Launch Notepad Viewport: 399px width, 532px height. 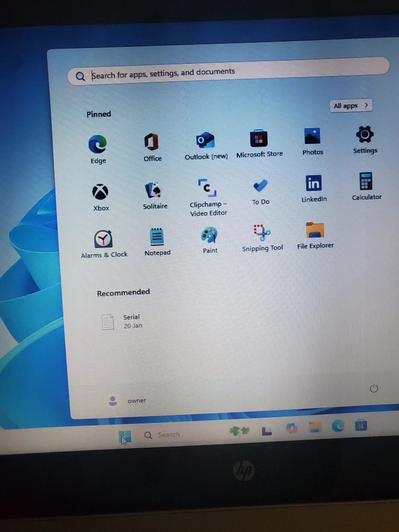coord(157,242)
